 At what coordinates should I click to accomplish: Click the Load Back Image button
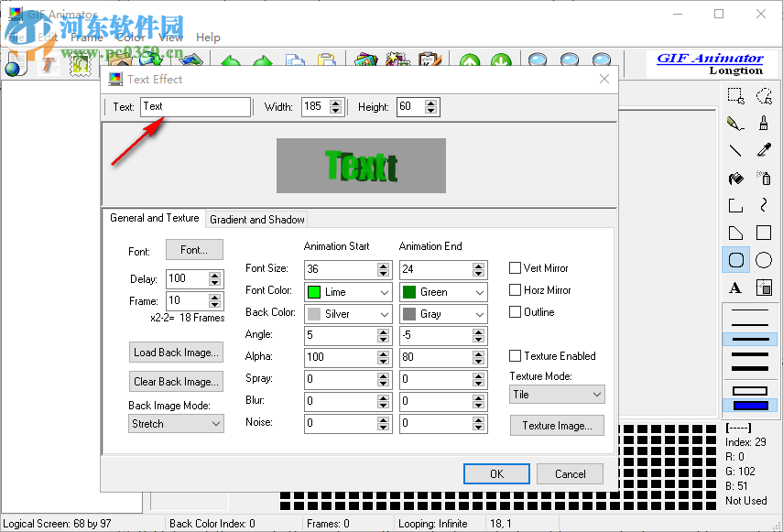coord(176,352)
